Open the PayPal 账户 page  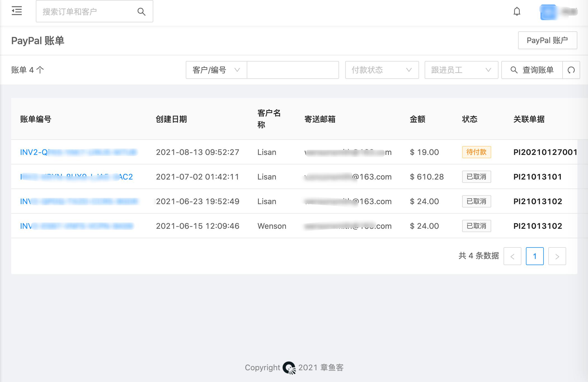click(547, 40)
